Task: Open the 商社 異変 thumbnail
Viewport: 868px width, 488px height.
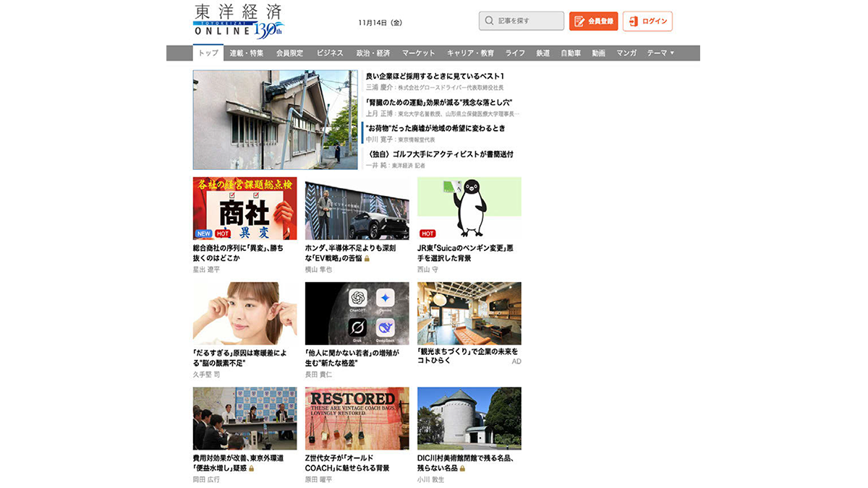Action: [x=245, y=208]
